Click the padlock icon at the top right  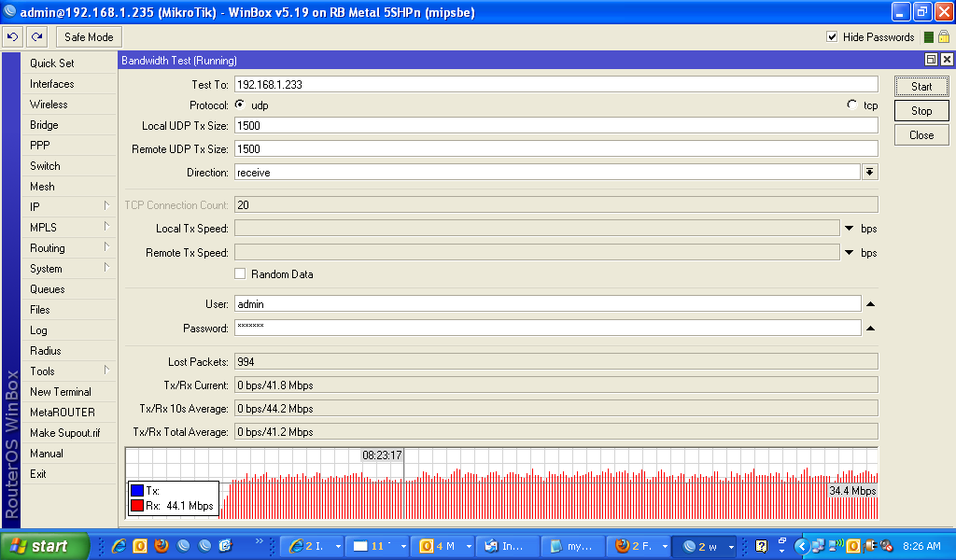(944, 37)
